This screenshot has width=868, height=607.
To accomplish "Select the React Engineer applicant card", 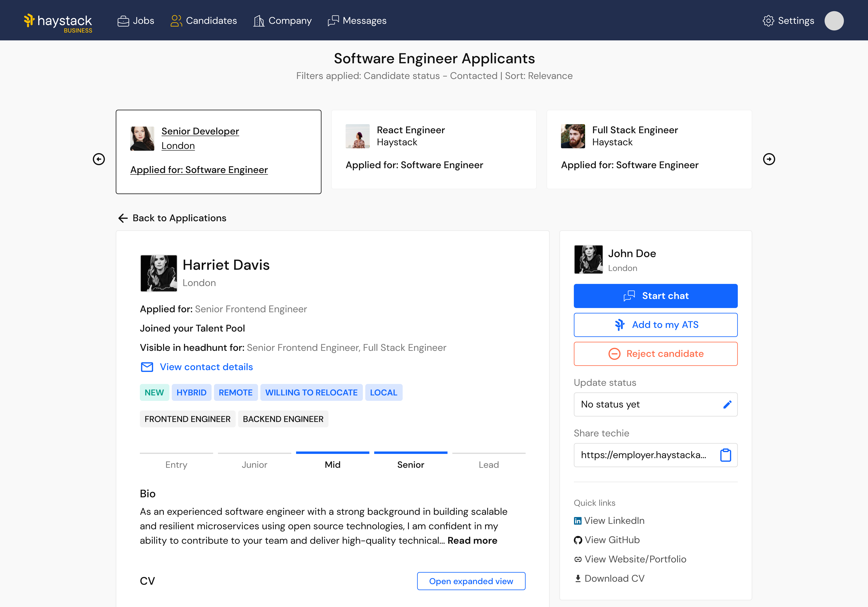I will (x=434, y=150).
